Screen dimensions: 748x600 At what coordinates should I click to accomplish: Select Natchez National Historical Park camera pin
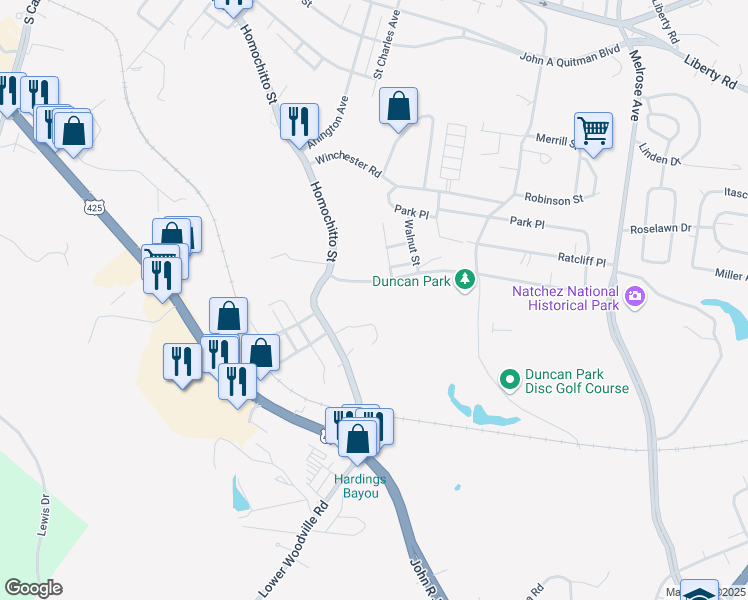[x=634, y=296]
